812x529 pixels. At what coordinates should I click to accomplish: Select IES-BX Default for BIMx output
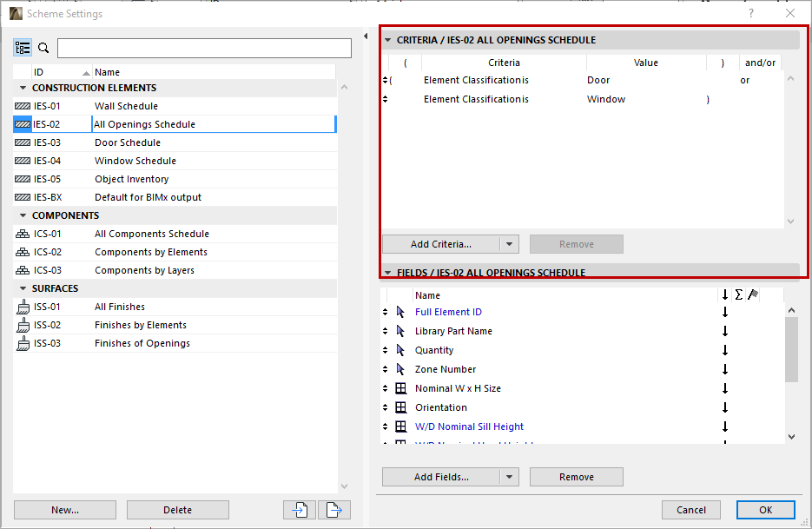(x=175, y=197)
